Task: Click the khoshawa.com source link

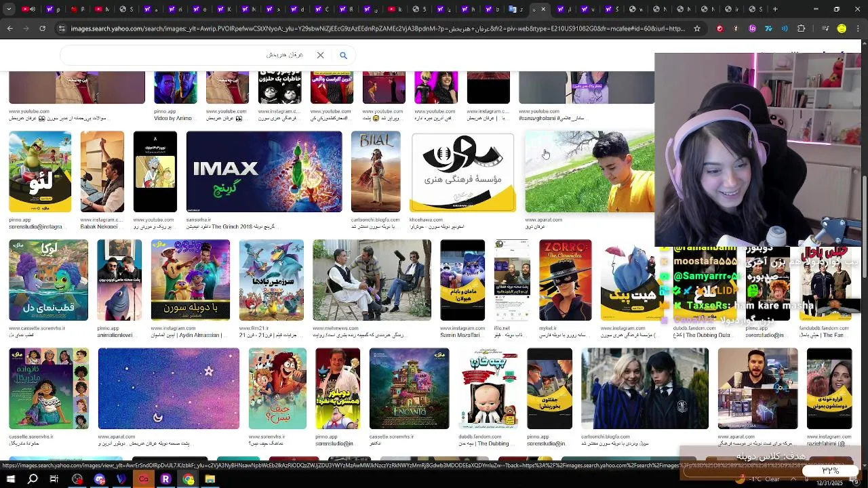Action: [426, 220]
